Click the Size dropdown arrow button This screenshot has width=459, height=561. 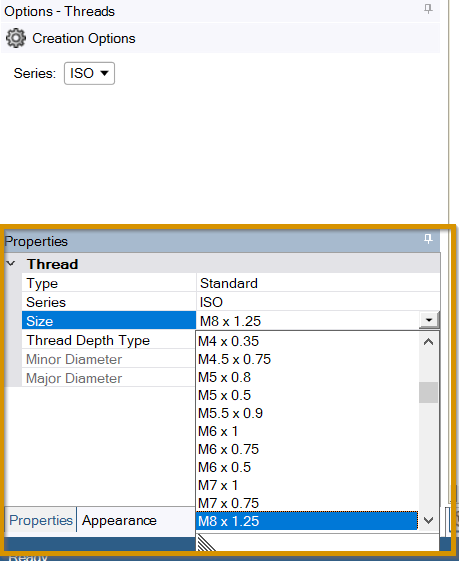429,320
